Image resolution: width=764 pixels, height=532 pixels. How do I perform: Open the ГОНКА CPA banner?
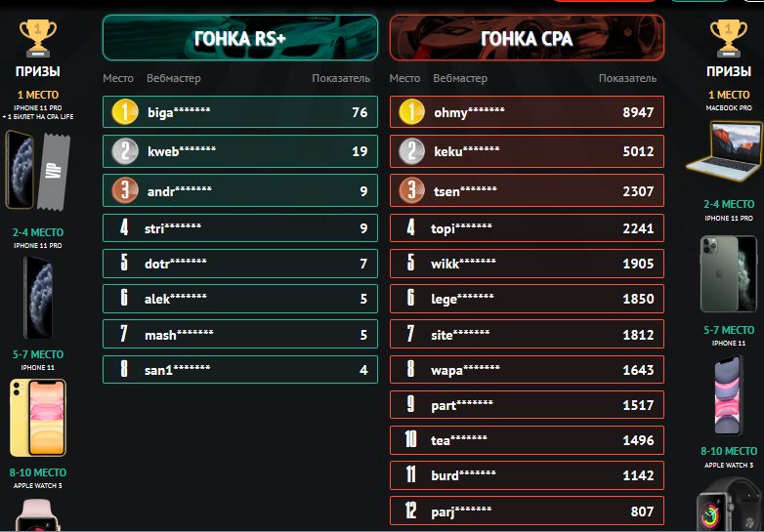[x=527, y=37]
